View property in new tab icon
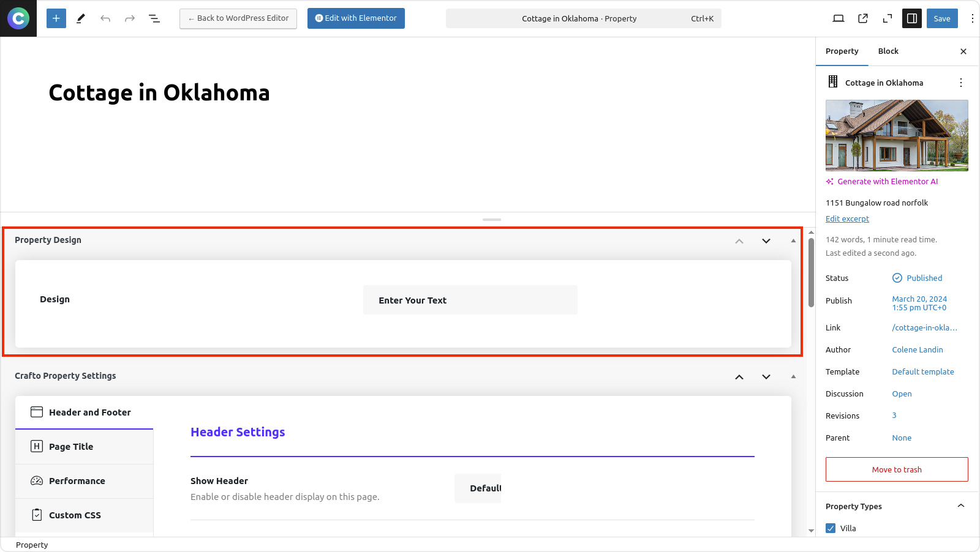 863,18
